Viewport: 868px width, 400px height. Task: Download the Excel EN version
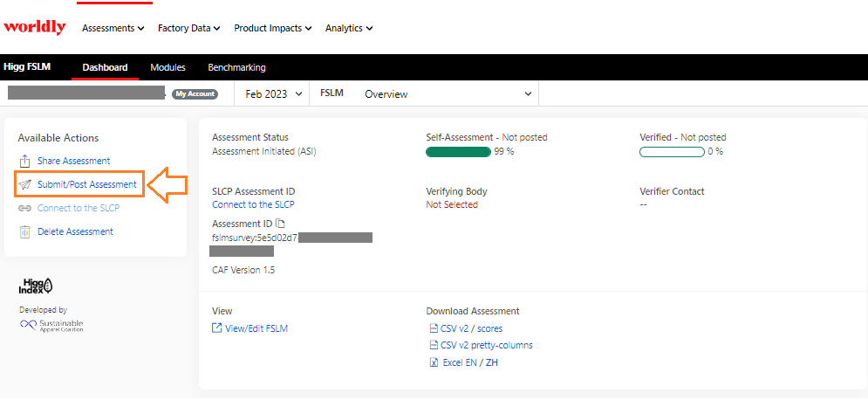click(460, 362)
